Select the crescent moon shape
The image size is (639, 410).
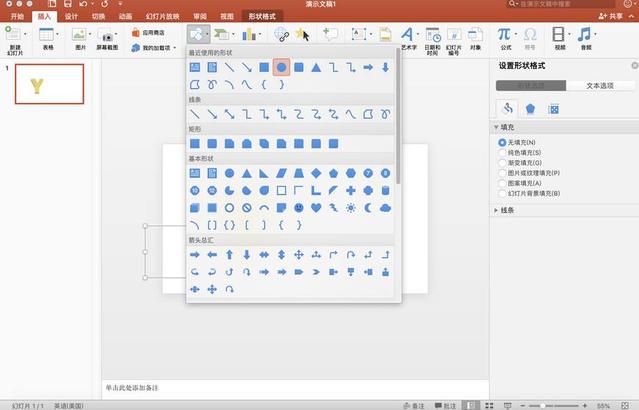(x=368, y=208)
